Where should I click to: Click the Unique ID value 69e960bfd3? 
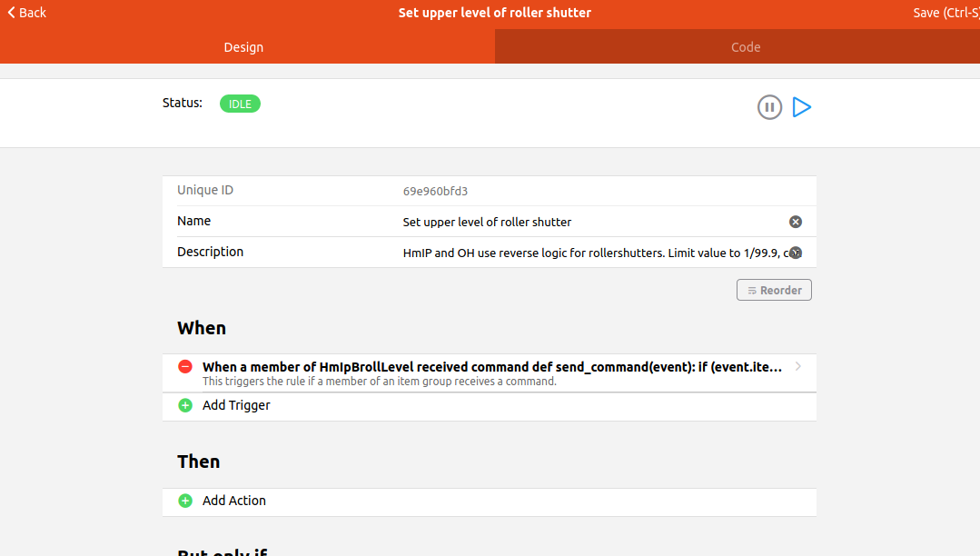(x=435, y=191)
